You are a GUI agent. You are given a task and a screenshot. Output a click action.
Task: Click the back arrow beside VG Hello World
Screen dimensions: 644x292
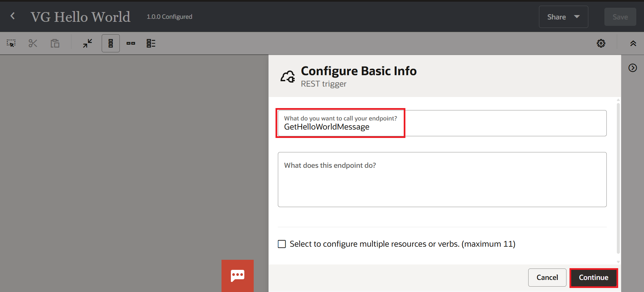coord(13,16)
